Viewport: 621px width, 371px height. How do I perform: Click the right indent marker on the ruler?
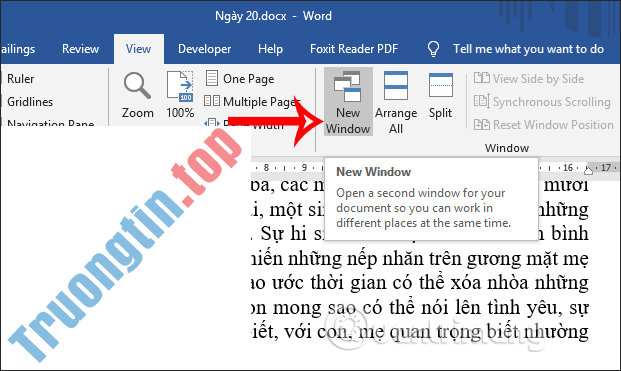tap(588, 170)
